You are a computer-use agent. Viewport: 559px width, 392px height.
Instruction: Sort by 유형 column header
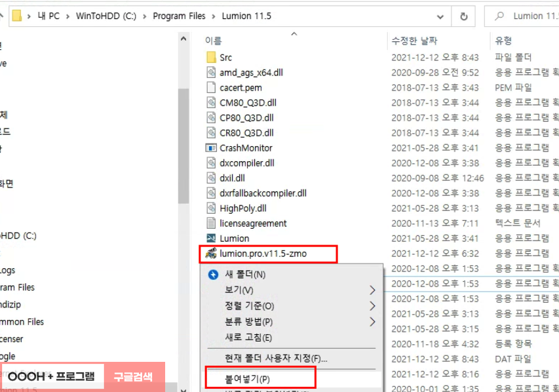pos(503,41)
